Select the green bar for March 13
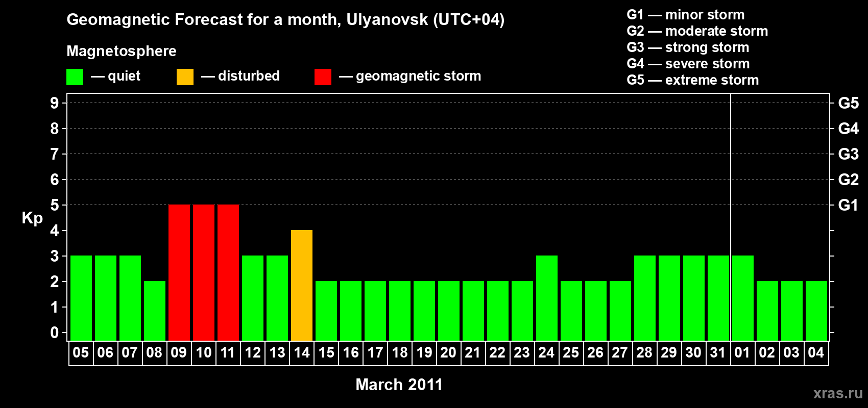 277,298
